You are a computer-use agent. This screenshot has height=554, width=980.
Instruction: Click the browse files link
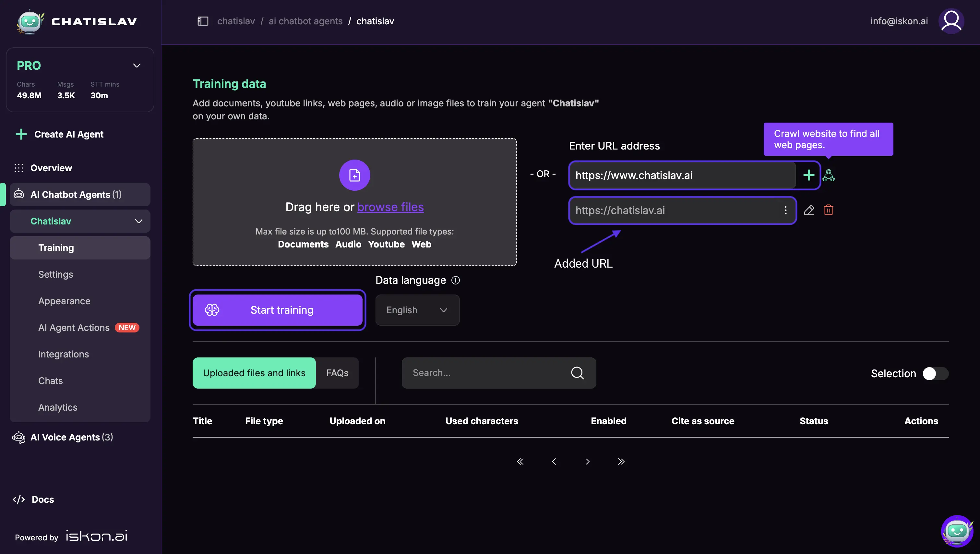click(390, 207)
